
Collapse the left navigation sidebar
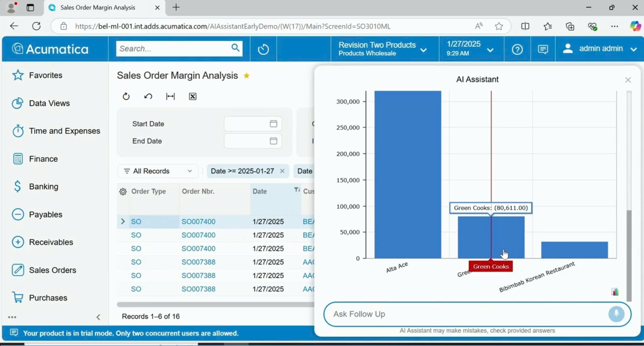(x=98, y=317)
